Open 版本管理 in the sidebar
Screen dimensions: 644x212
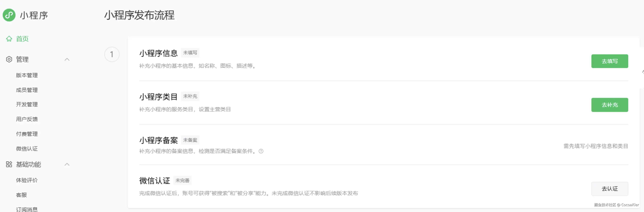tap(27, 75)
